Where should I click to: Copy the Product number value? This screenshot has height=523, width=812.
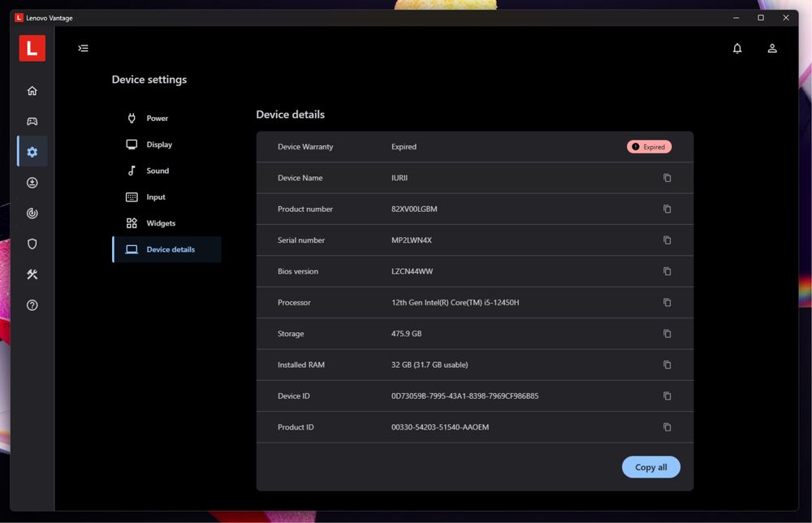click(667, 209)
